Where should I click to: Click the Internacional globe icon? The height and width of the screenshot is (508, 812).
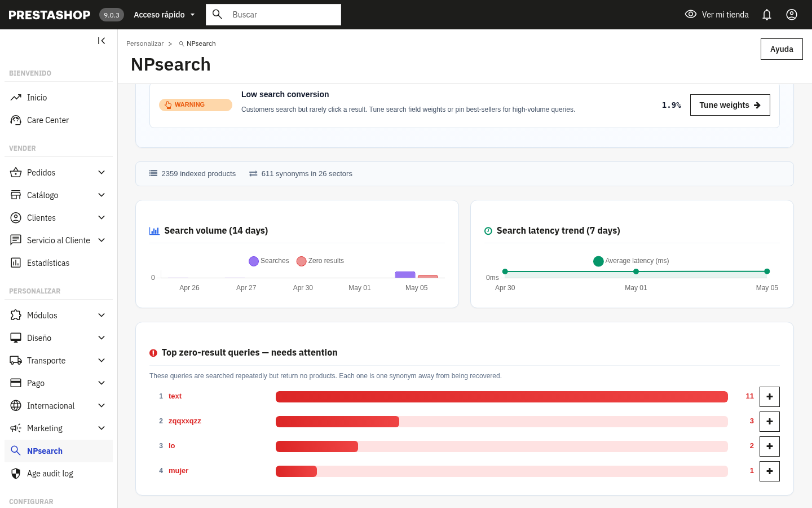pyautogui.click(x=16, y=406)
